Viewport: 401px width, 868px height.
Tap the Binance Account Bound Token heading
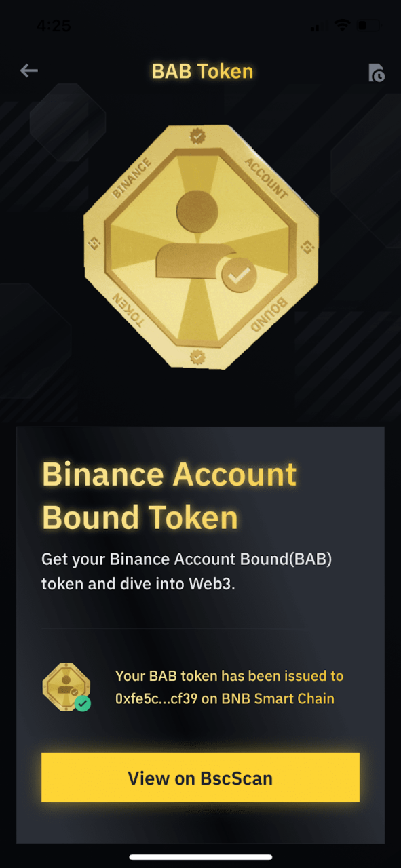pos(170,496)
